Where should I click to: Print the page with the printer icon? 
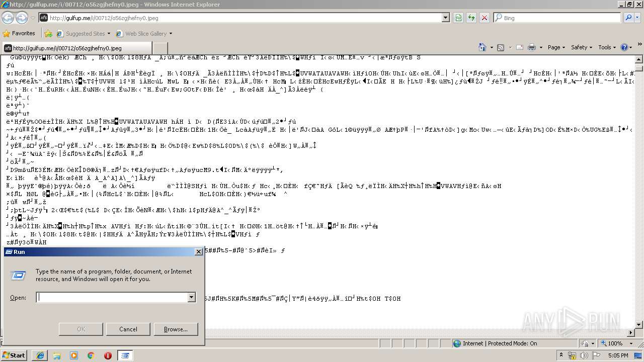click(532, 47)
